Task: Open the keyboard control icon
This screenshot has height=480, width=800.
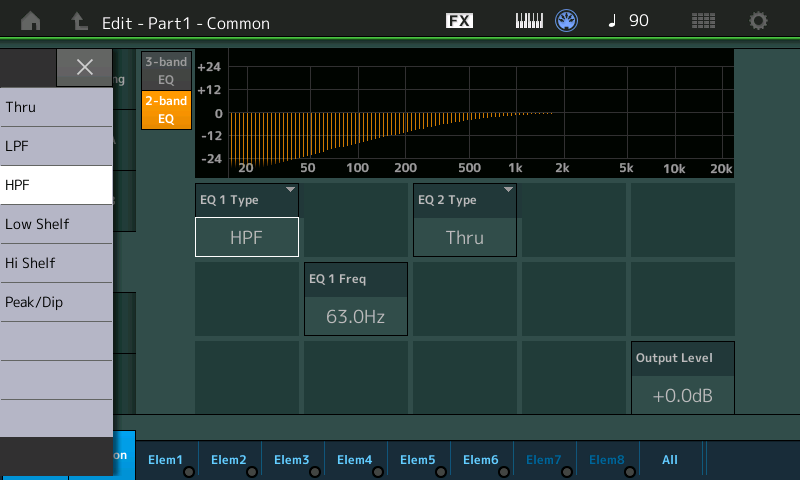Action: click(x=529, y=21)
